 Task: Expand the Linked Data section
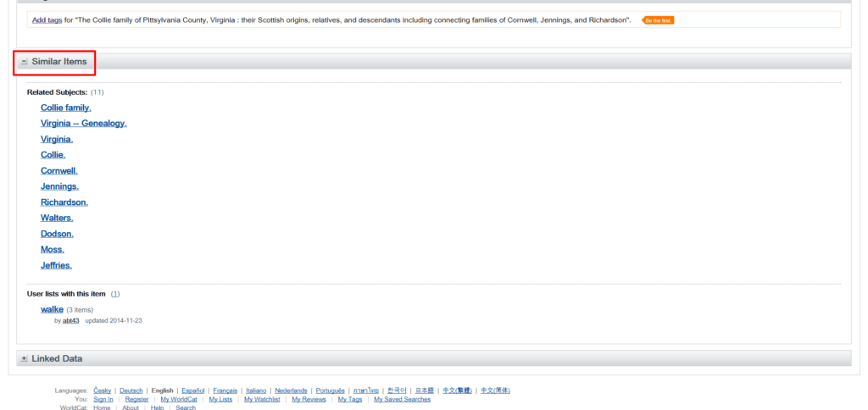[x=24, y=358]
